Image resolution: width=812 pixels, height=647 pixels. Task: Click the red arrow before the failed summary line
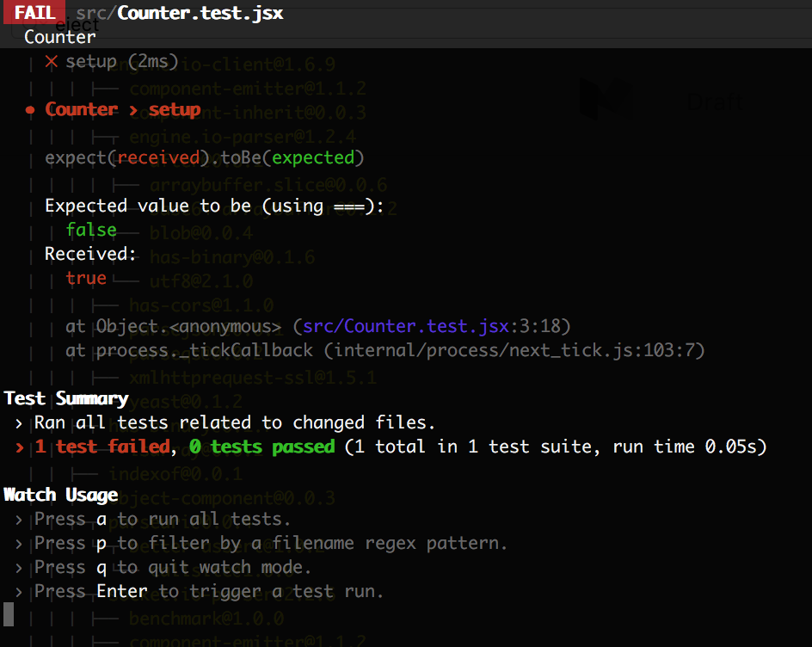[19, 447]
